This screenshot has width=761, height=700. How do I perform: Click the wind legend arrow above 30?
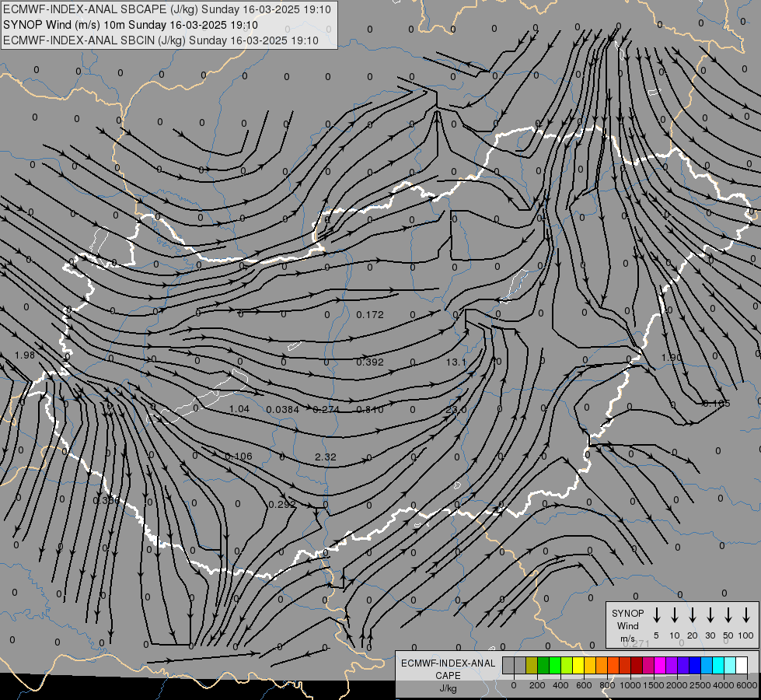tap(710, 615)
